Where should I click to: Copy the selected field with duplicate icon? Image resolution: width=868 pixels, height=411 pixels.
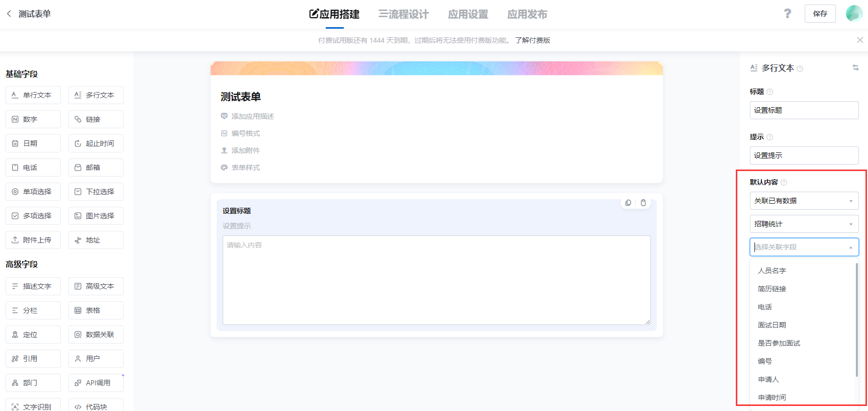tap(628, 203)
